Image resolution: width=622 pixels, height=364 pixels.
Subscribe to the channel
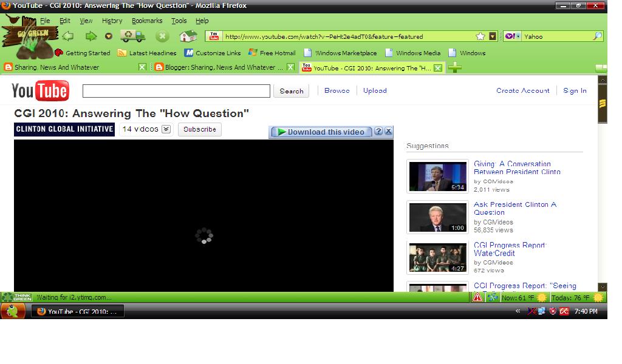point(199,129)
